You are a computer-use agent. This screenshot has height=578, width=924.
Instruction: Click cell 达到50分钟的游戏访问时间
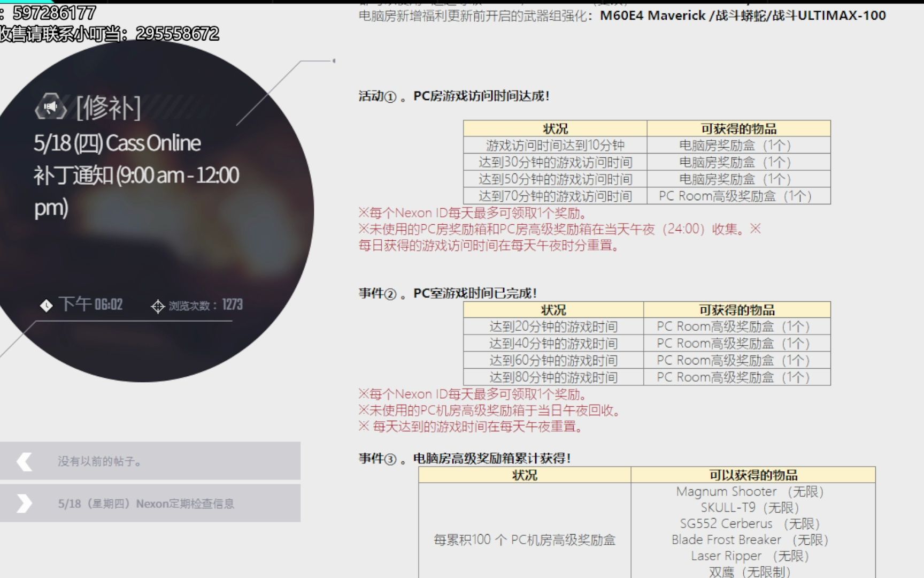(x=555, y=179)
